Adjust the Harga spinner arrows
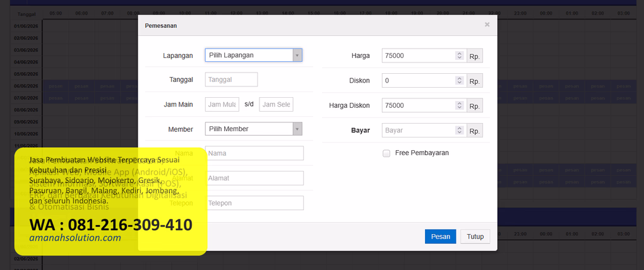Image resolution: width=644 pixels, height=270 pixels. tap(460, 56)
